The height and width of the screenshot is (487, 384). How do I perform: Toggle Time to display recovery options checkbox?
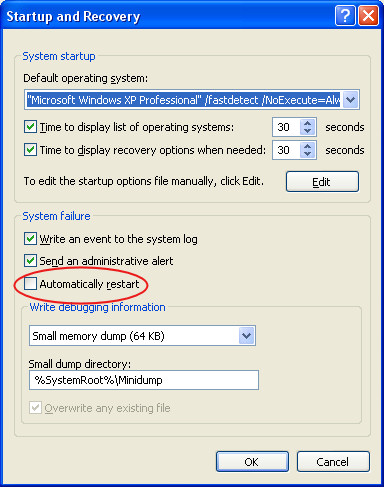tap(30, 150)
